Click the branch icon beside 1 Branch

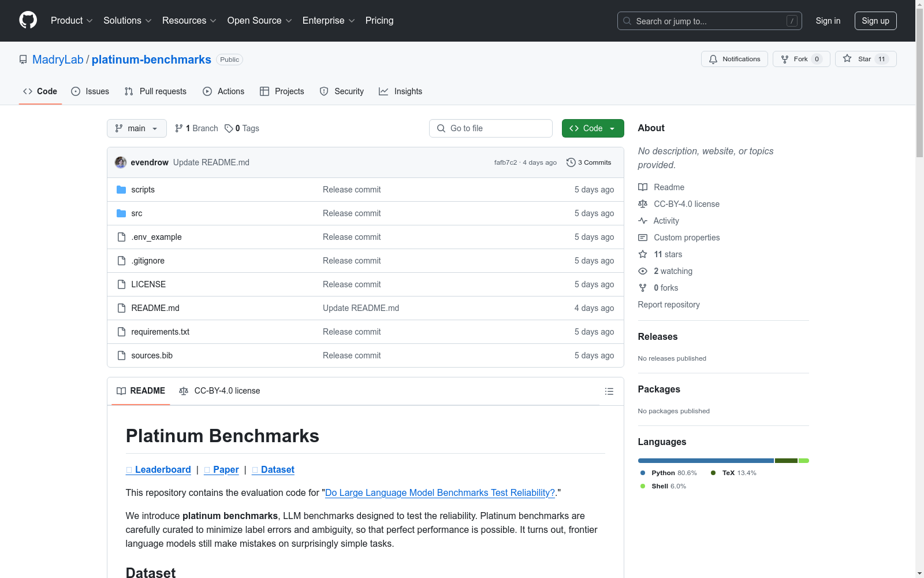coord(179,128)
